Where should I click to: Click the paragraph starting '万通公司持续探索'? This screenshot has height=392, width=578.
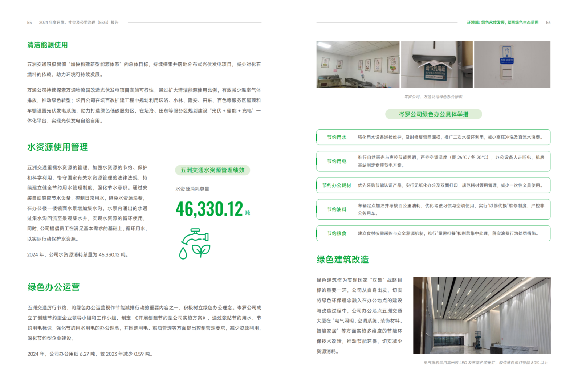tap(144, 105)
